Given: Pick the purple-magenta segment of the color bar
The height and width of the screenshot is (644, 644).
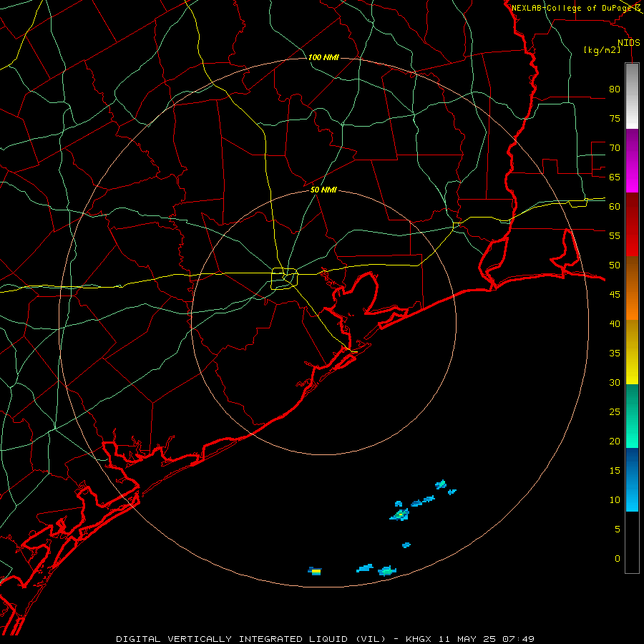Looking at the screenshot, I should pyautogui.click(x=632, y=160).
